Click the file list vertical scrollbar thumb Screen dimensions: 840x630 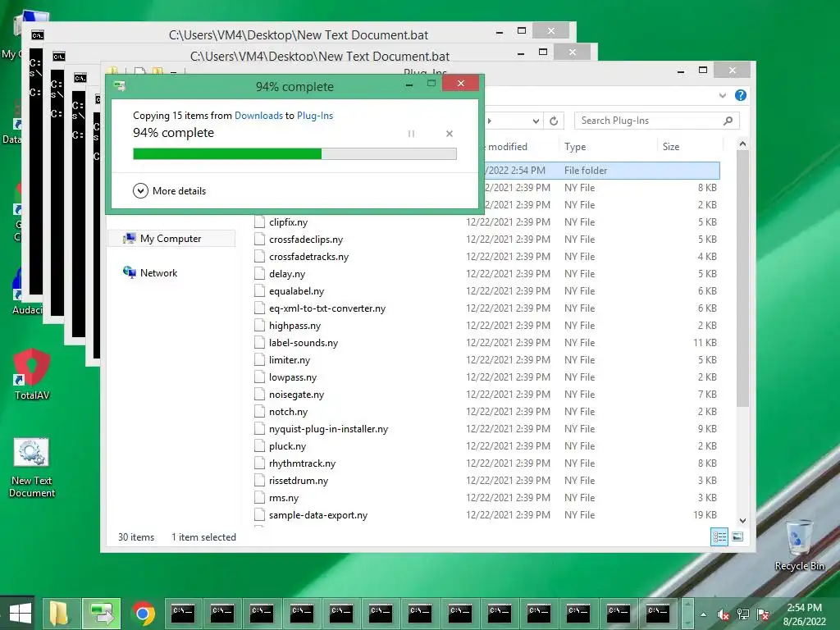pos(742,279)
